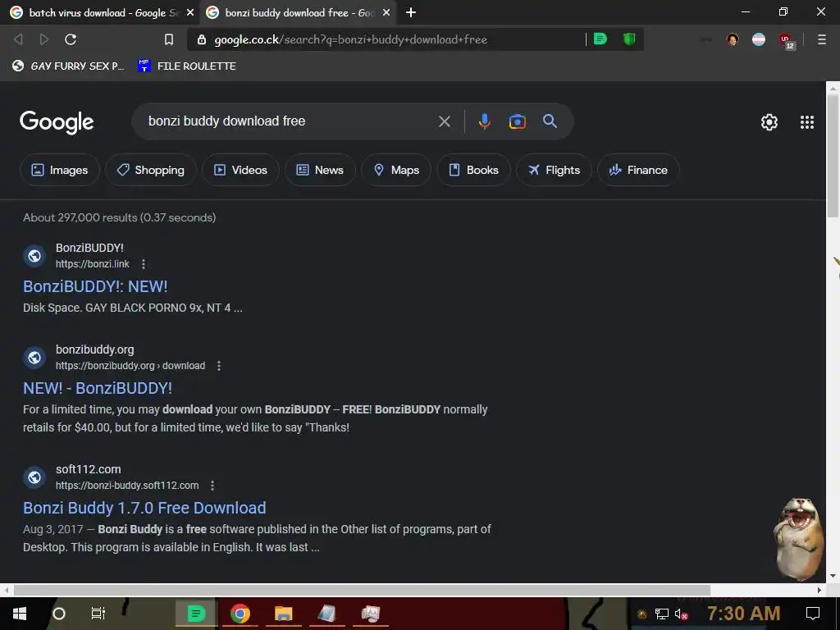
Task: Click the laughing animal desktop mascot
Action: coord(799,538)
